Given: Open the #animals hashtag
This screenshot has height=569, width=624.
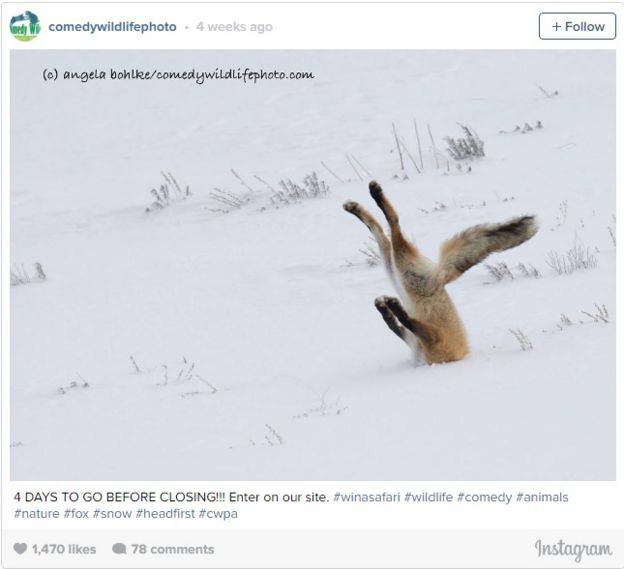Looking at the screenshot, I should click(x=542, y=497).
